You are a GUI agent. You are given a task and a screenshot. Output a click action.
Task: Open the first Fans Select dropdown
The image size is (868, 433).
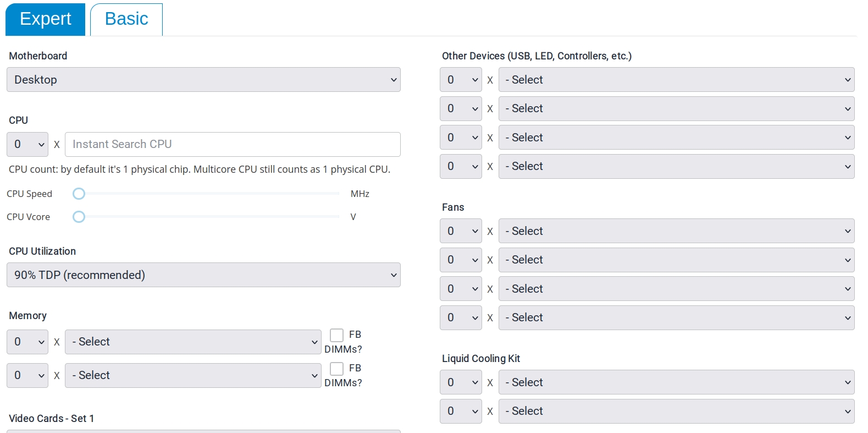point(677,231)
